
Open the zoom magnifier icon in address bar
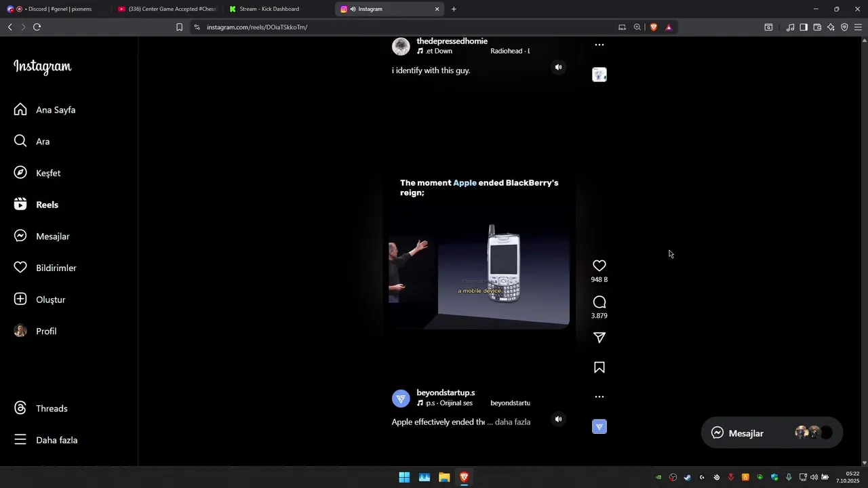(637, 27)
